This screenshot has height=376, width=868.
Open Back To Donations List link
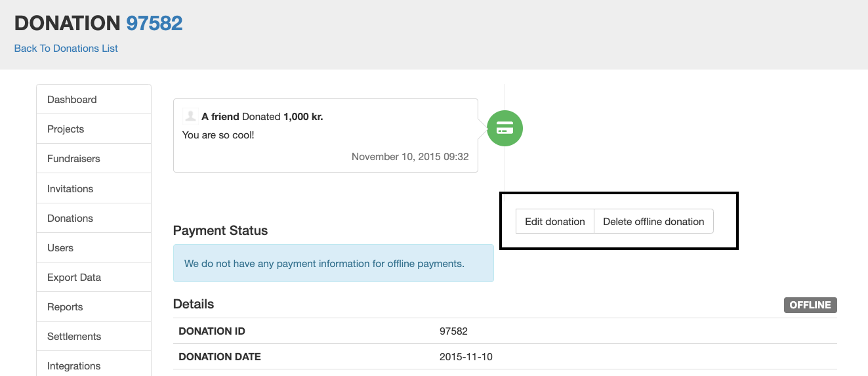[66, 49]
